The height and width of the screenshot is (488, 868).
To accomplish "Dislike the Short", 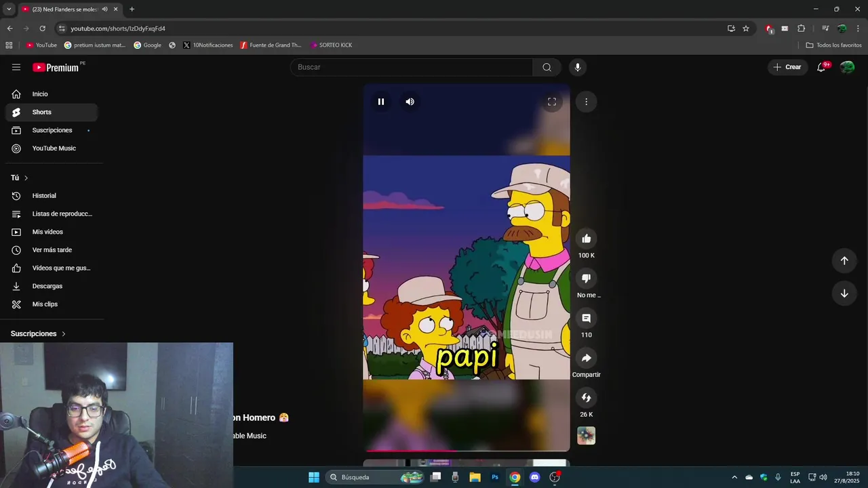I will point(587,278).
